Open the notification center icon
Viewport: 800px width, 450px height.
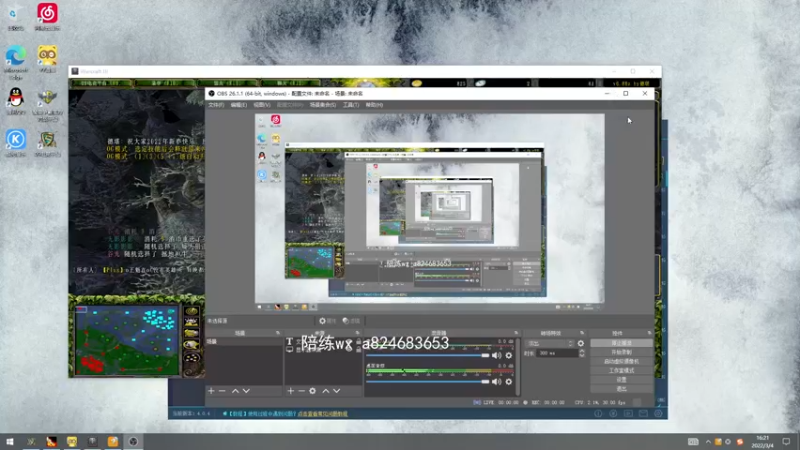(x=786, y=442)
